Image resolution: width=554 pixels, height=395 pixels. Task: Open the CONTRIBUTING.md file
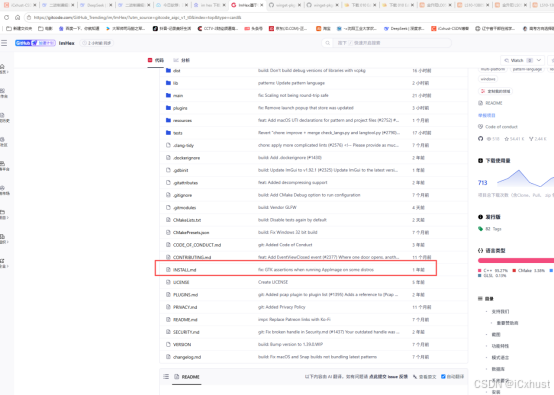point(192,257)
